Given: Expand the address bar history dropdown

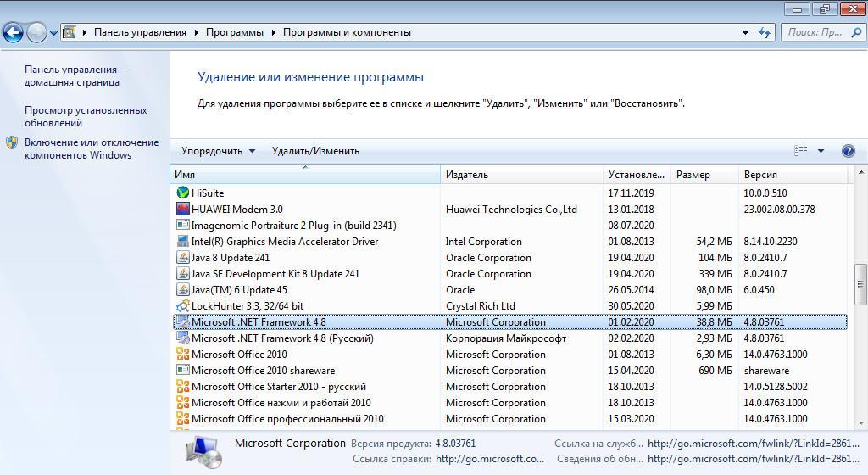Looking at the screenshot, I should [x=745, y=33].
